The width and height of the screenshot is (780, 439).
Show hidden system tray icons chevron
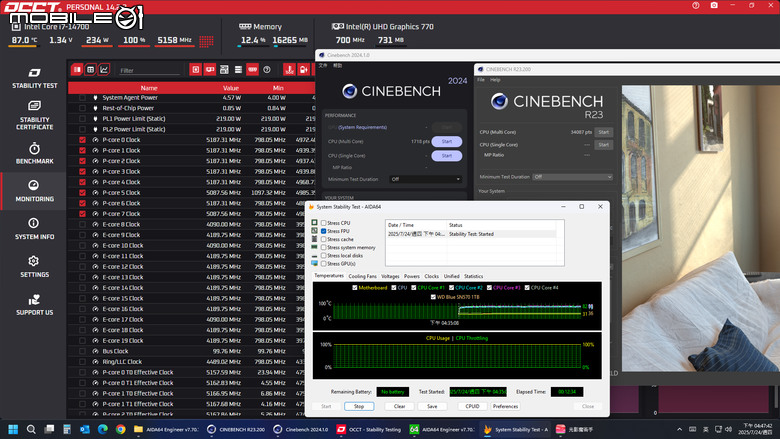(679, 429)
